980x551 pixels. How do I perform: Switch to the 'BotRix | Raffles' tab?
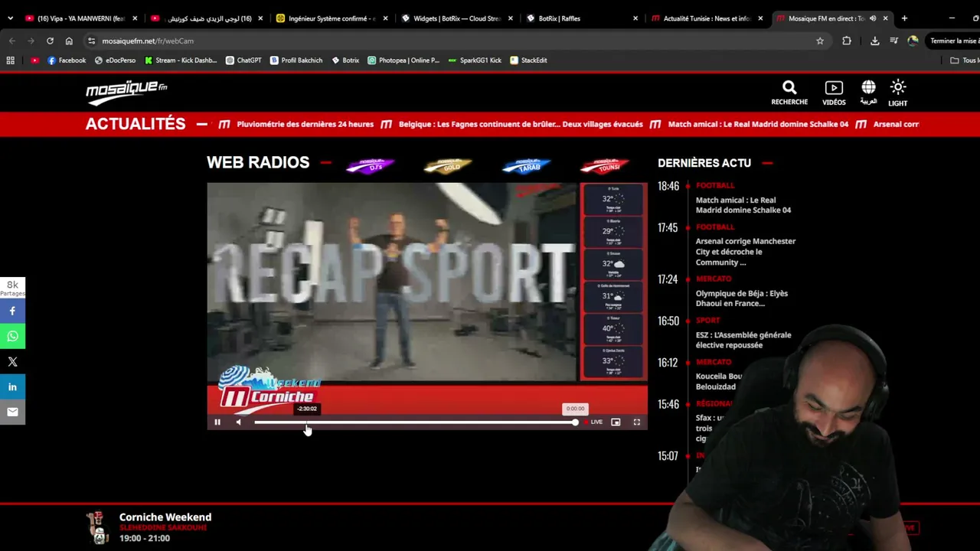click(582, 18)
